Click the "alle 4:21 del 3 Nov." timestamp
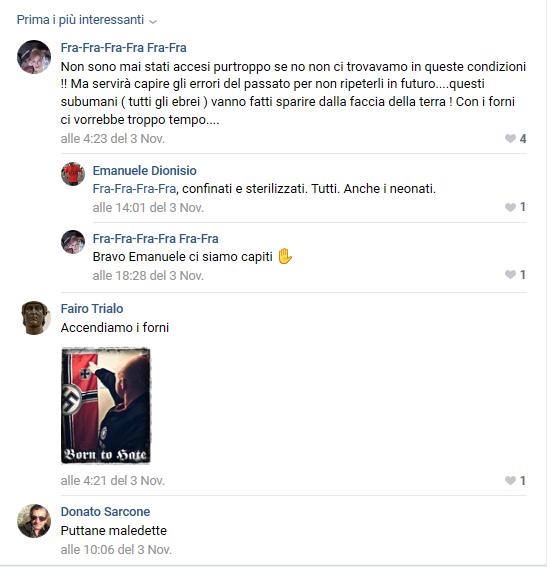Screen dimensions: 547x567 [113, 481]
